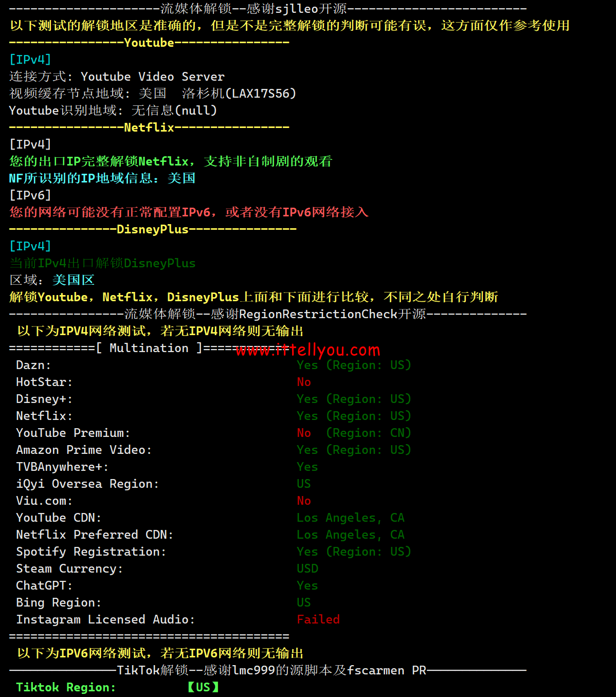Image resolution: width=616 pixels, height=697 pixels.
Task: Click the red 'Failed' Instagram Licensed Audio result
Action: coord(318,619)
